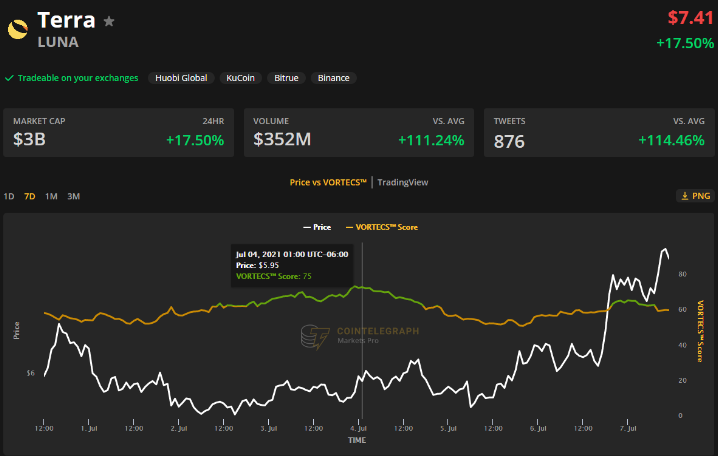Click the Terra LUNA coin logo
Image resolution: width=718 pixels, height=456 pixels.
(x=18, y=30)
